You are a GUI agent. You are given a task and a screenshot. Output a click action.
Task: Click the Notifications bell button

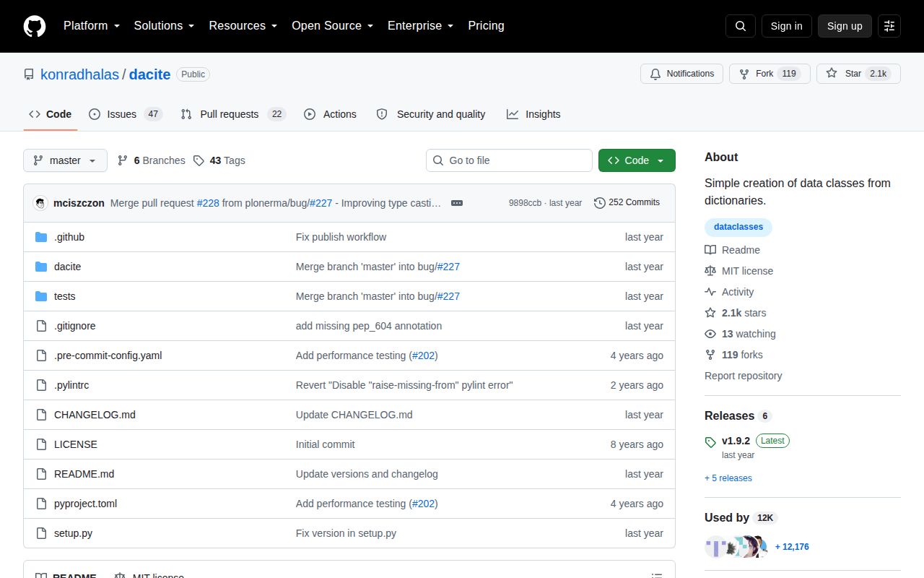click(x=681, y=74)
